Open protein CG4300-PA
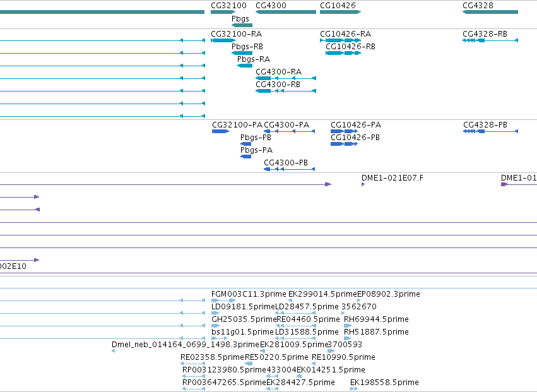Viewport: 537px width, 392px height. (286, 125)
